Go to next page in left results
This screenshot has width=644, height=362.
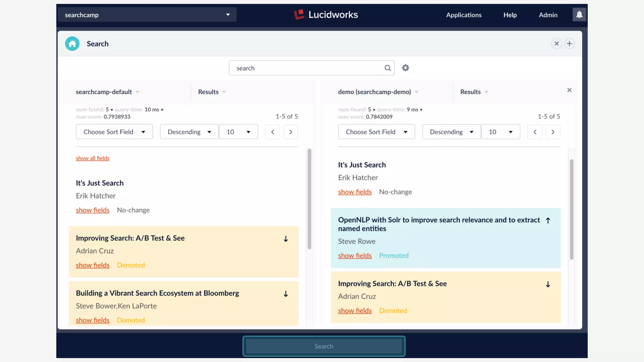[x=291, y=132]
